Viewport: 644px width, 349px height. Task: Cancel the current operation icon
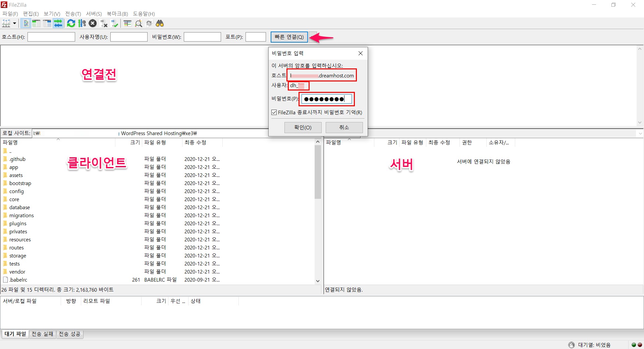tap(93, 23)
